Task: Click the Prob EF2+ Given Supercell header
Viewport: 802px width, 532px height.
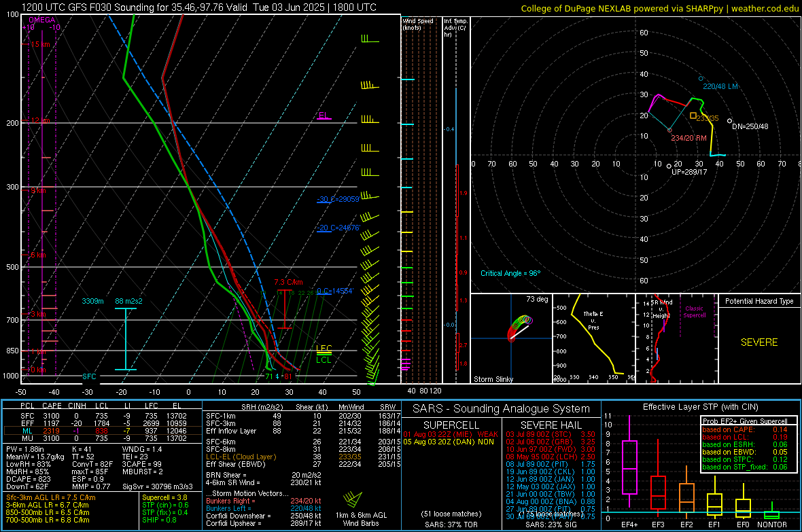Action: coord(745,421)
